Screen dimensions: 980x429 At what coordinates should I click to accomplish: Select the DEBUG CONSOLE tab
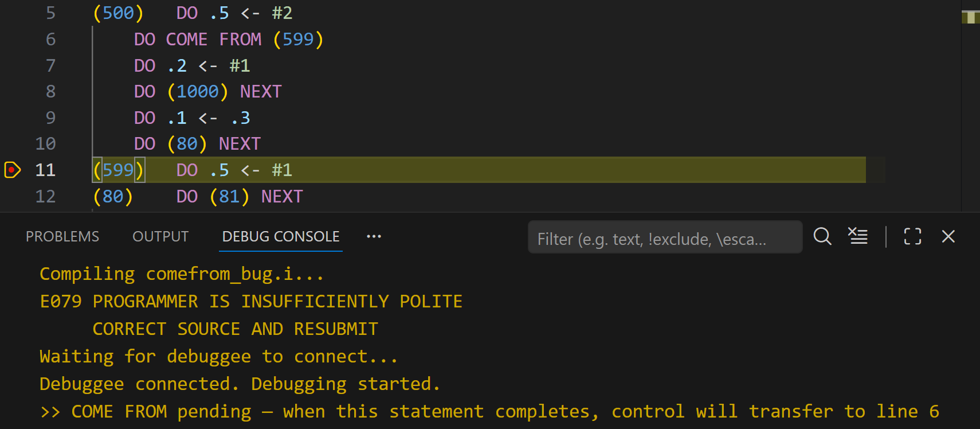click(280, 236)
